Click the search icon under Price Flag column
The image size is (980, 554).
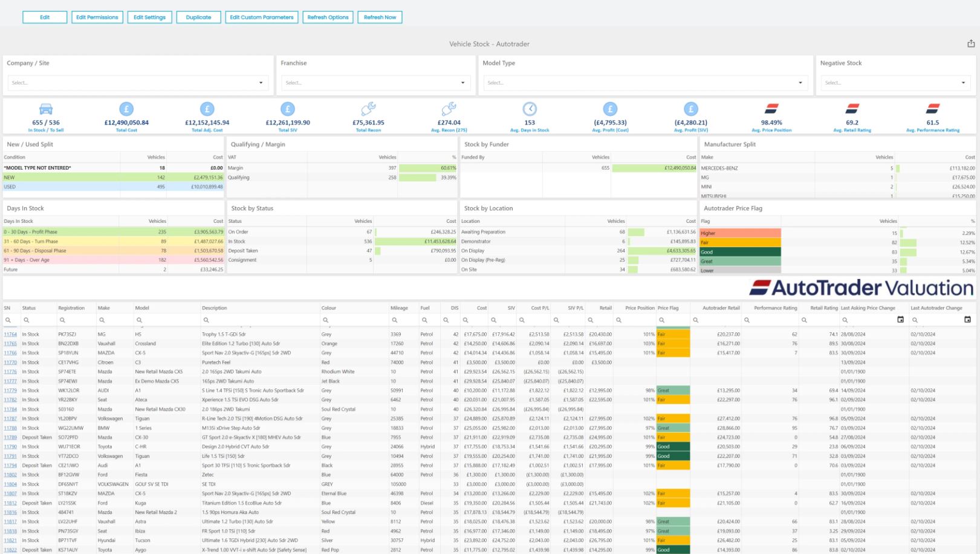pos(661,320)
